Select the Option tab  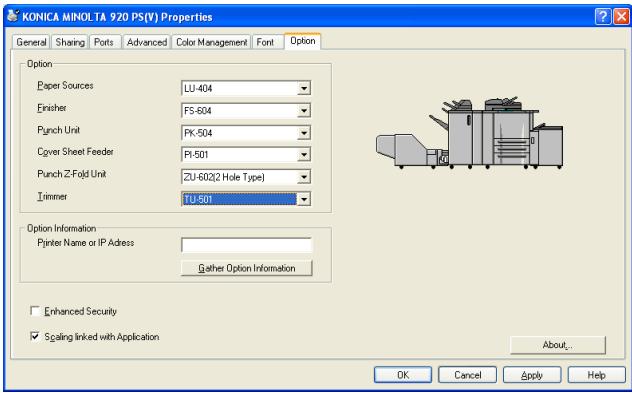pos(303,41)
